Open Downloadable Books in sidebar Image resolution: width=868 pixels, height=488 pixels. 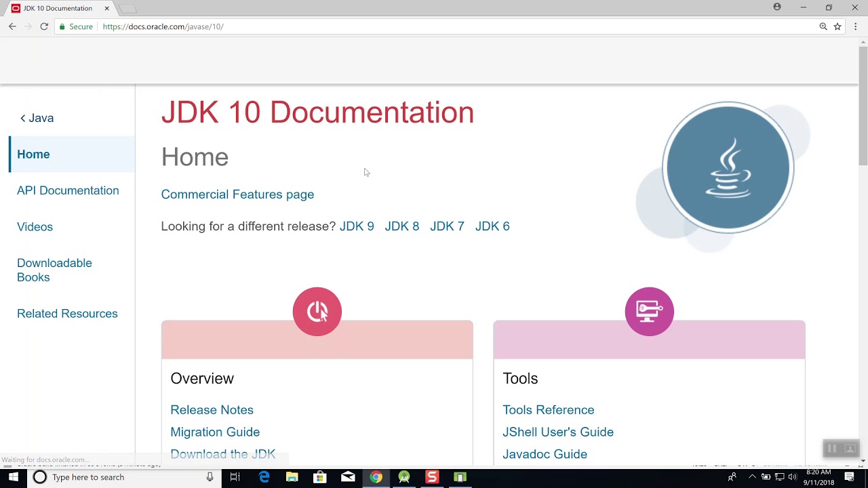[x=54, y=270]
